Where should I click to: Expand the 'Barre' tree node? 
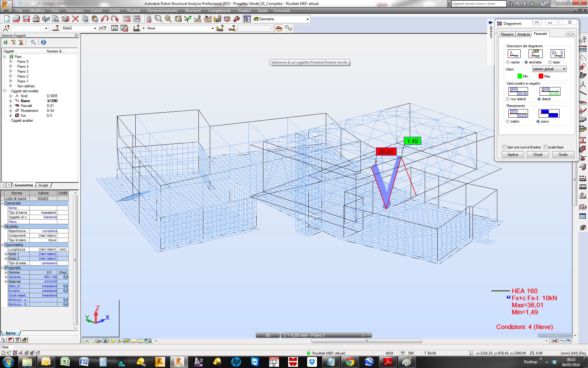pyautogui.click(x=10, y=101)
